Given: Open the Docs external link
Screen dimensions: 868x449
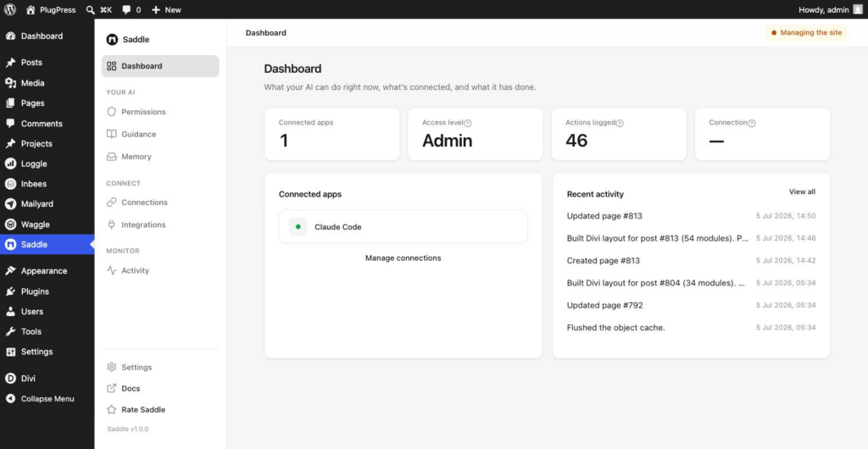Looking at the screenshot, I should 160,388.
